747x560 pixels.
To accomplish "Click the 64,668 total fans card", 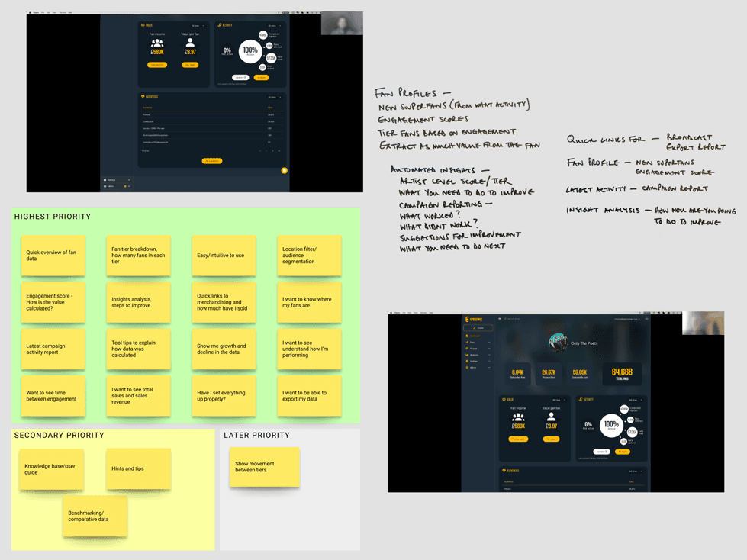I will click(x=622, y=374).
